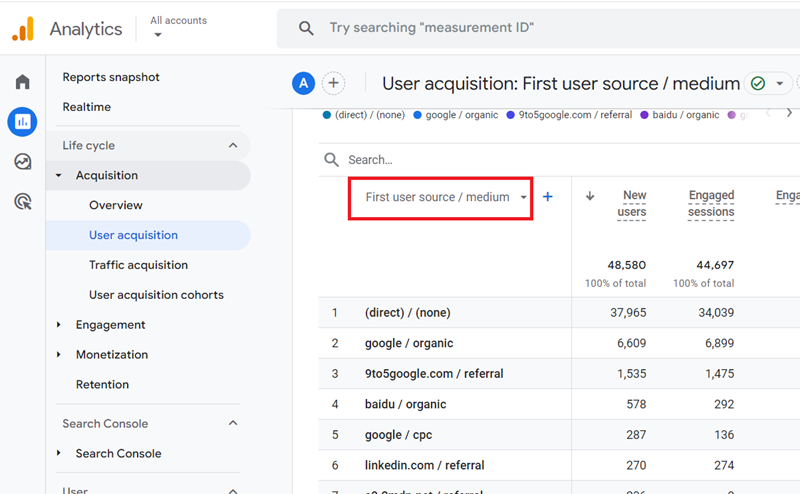The height and width of the screenshot is (494, 800).
Task: Go to previous legend page arrow
Action: pos(768,113)
